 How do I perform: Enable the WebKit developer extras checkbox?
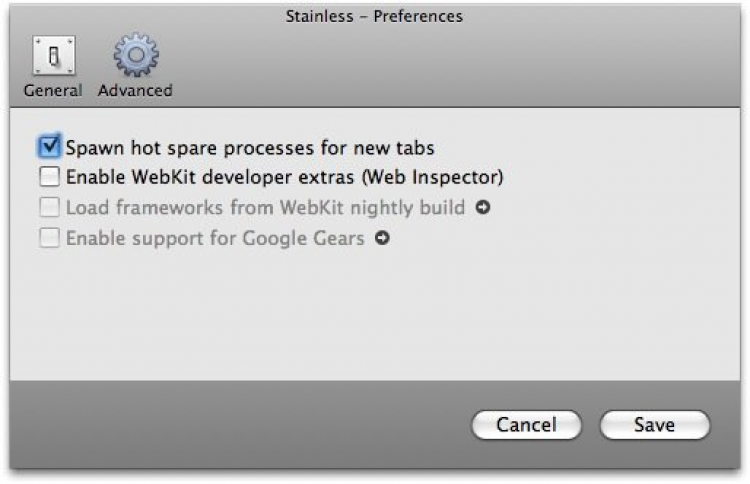pos(50,178)
